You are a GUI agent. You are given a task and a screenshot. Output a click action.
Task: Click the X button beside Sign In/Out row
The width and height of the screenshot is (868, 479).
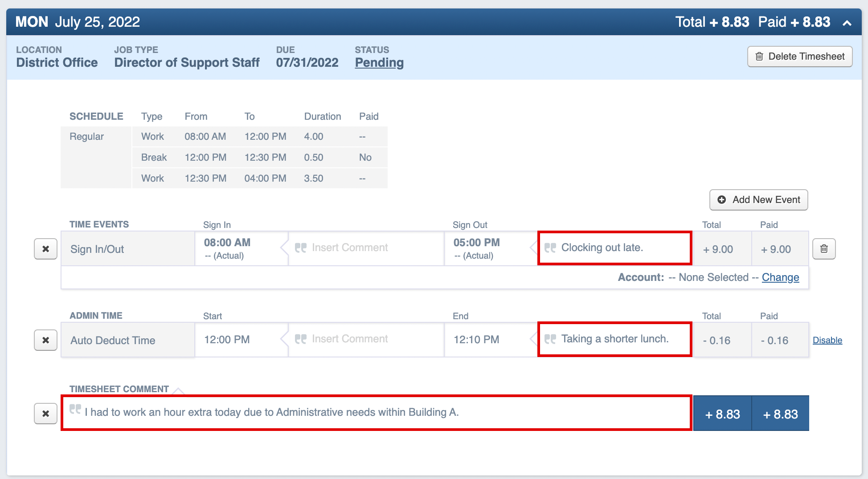tap(45, 249)
